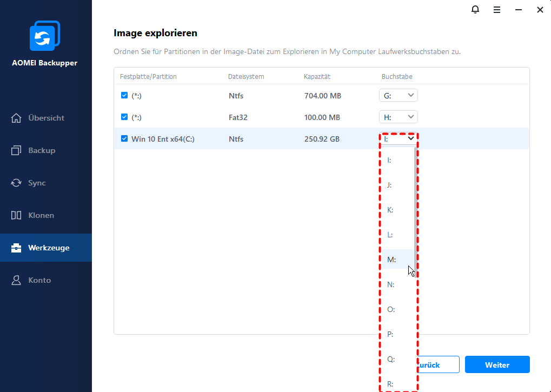Image resolution: width=551 pixels, height=392 pixels.
Task: Uncheck Win 10 Ent x64(C:) partition
Action: [x=124, y=138]
